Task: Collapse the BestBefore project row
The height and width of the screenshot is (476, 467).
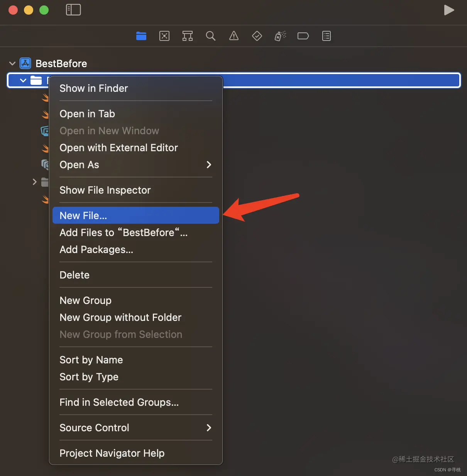Action: click(12, 63)
